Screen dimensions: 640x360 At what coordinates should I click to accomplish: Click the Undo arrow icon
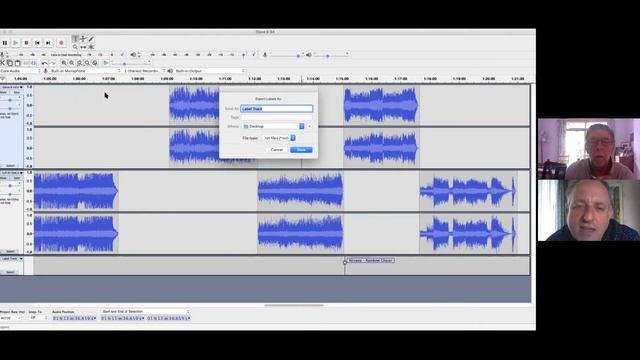coord(44,63)
